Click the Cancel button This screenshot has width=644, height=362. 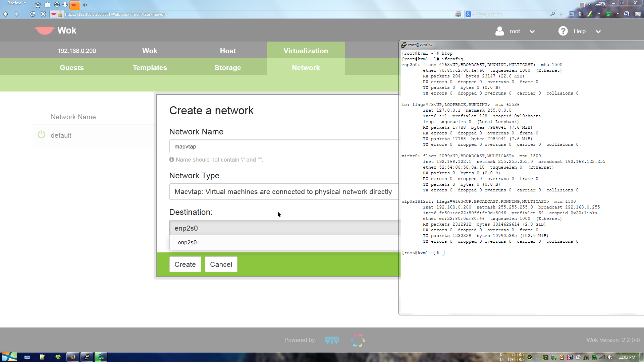coord(221,264)
